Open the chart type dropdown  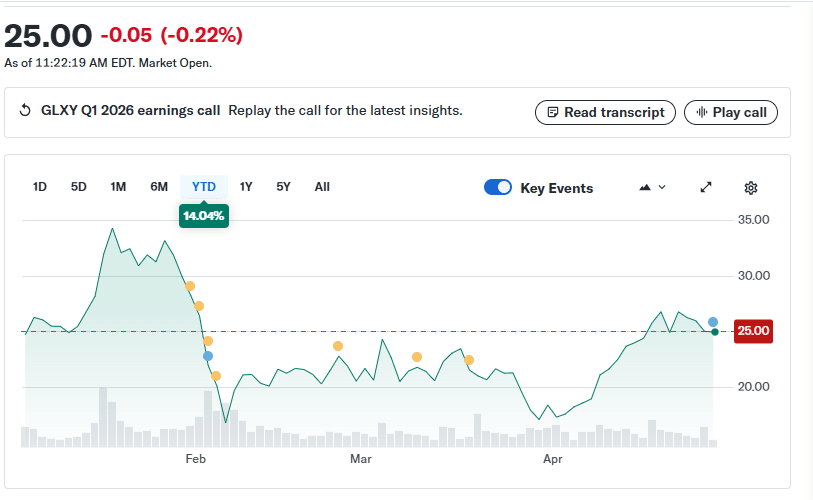[652, 188]
